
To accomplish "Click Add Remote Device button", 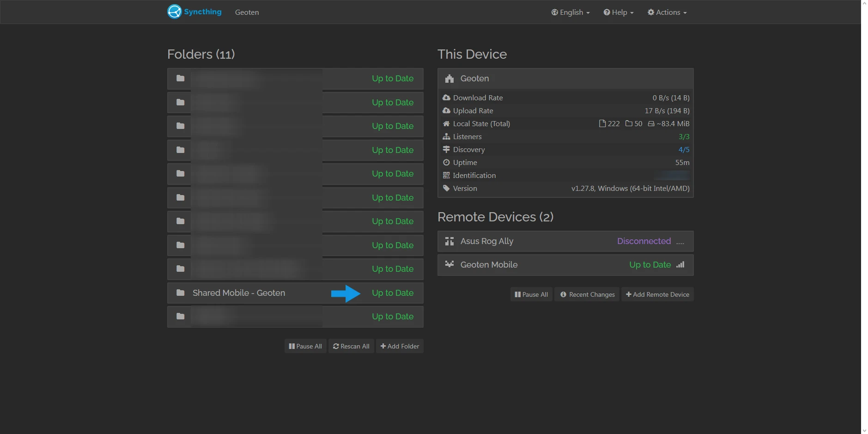I will point(657,294).
